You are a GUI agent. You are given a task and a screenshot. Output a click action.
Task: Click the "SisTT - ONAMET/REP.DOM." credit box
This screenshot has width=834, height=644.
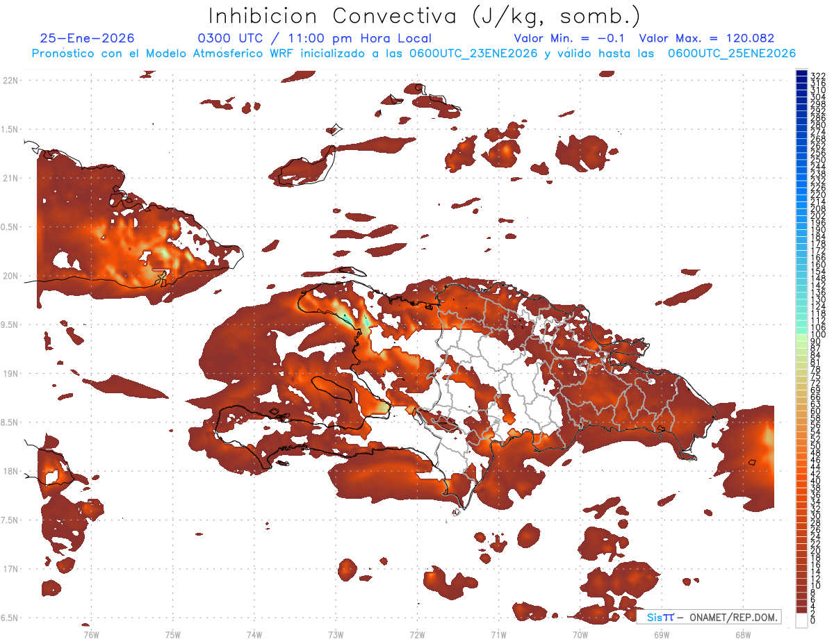[x=708, y=617]
